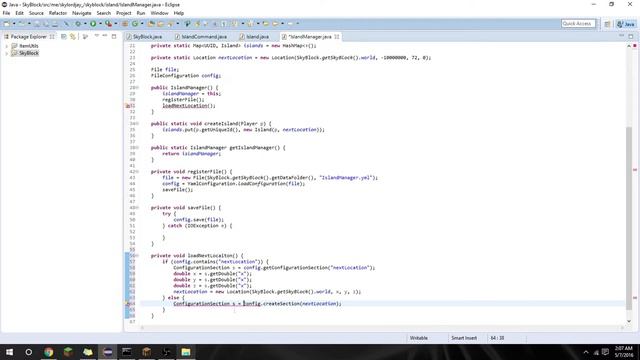This screenshot has width=640, height=360.
Task: Click Collapse All in Package Explorer
Action: point(64,37)
